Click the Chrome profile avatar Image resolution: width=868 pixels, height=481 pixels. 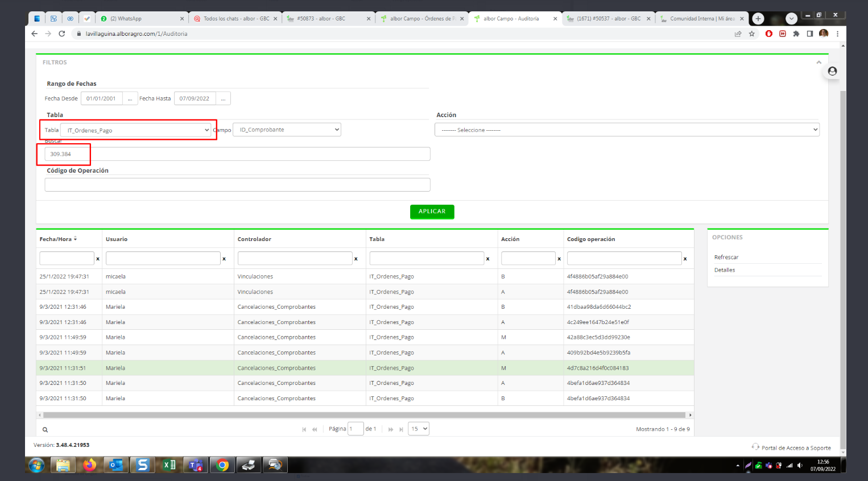point(824,34)
